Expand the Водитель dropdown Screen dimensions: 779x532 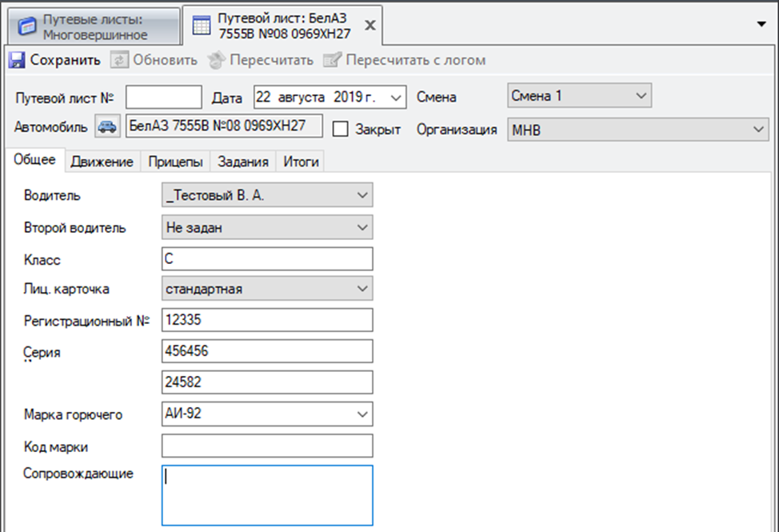[x=362, y=195]
